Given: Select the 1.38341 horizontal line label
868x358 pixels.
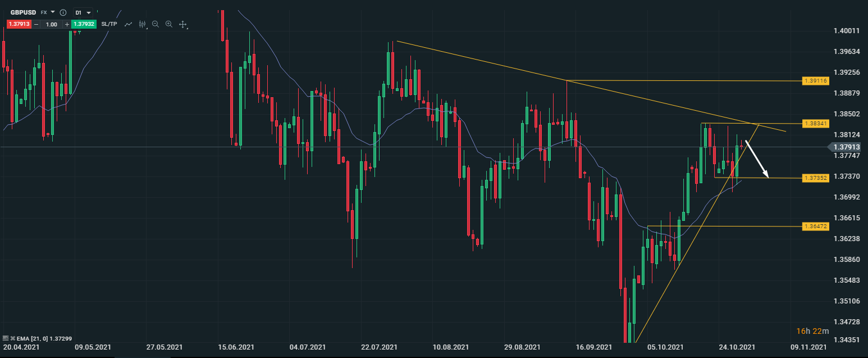Looking at the screenshot, I should [x=816, y=123].
